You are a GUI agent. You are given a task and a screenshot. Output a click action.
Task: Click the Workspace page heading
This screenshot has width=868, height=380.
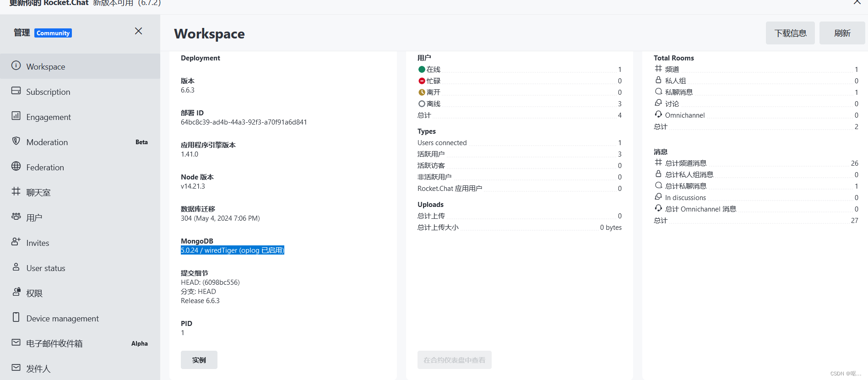pos(209,33)
